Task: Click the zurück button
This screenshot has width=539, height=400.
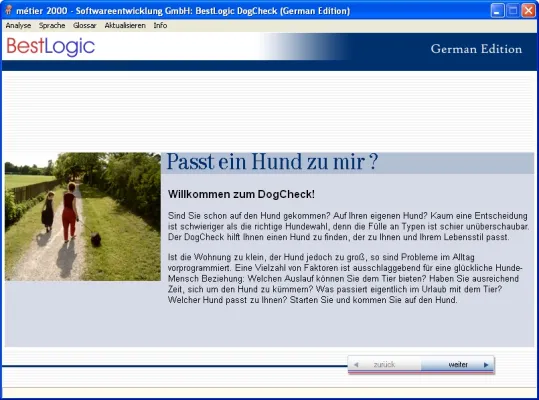Action: (x=384, y=365)
